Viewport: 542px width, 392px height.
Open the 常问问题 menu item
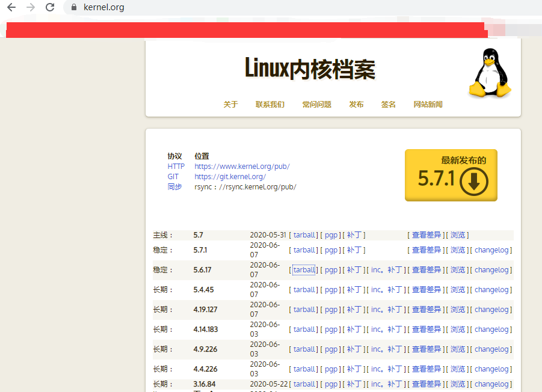pyautogui.click(x=316, y=104)
